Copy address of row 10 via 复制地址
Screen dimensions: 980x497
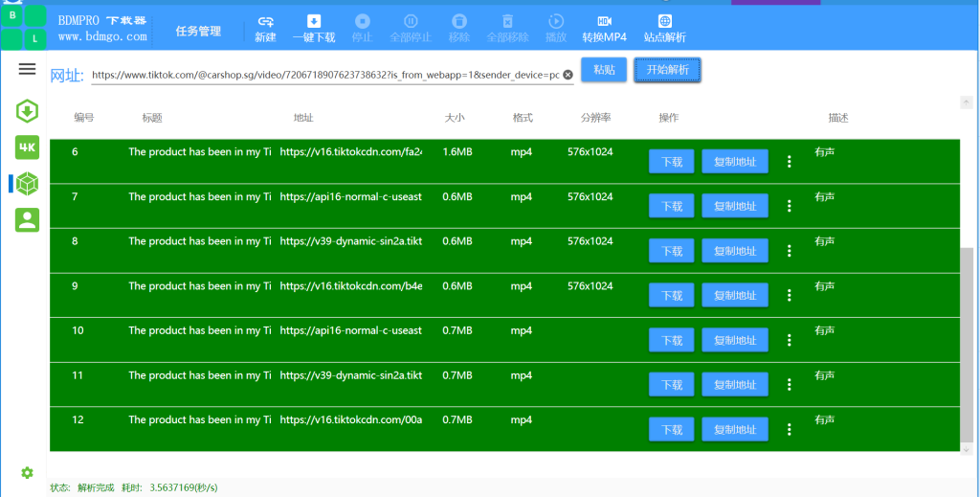click(x=735, y=340)
